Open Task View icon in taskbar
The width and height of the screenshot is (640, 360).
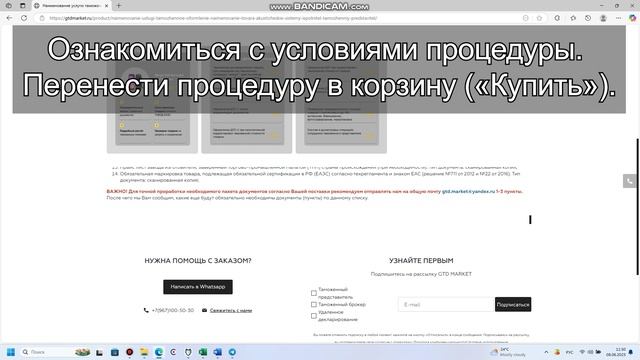coord(99,352)
